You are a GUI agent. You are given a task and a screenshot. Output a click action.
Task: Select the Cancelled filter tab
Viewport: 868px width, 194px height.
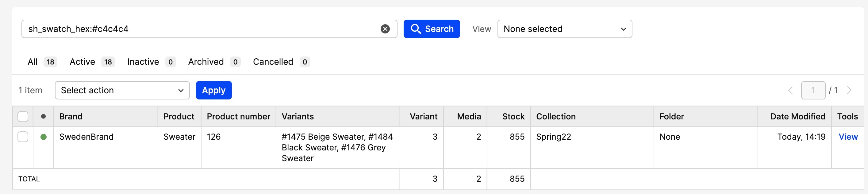[281, 62]
